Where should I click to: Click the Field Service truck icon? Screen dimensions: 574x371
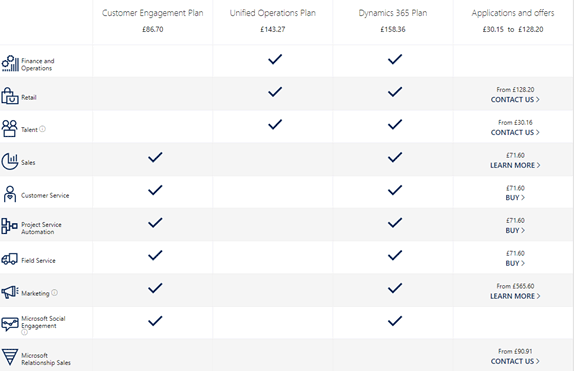click(x=10, y=259)
